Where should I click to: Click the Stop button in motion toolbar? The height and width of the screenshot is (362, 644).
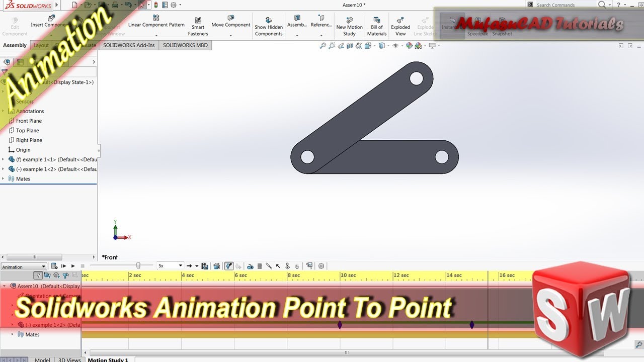tap(83, 266)
